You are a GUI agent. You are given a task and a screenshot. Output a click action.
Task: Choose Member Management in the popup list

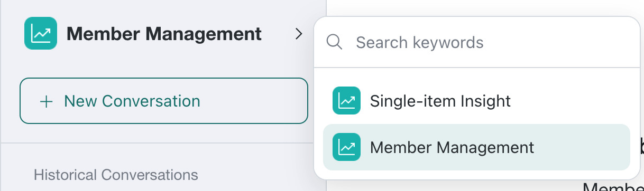[x=476, y=147]
